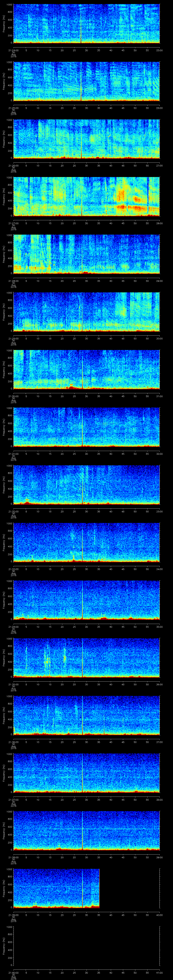This screenshot has width=173, height=980.
Task: Click the spectrogram panel starting at 21:34:00
Action: (86, 600)
